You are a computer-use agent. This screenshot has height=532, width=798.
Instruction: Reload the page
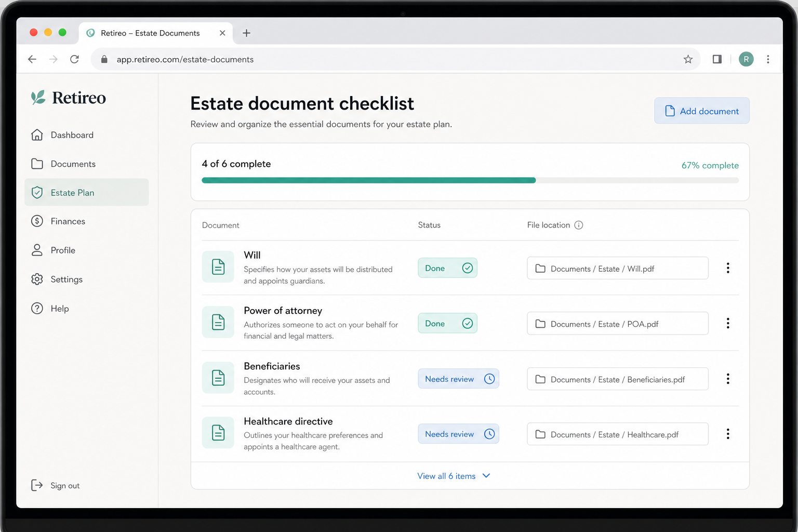75,59
